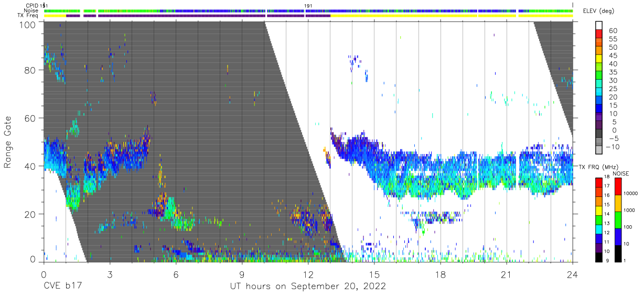Screen dimensions: 644x297
Task: Select the purple segment of TX FRQ bar
Action: [x=599, y=248]
